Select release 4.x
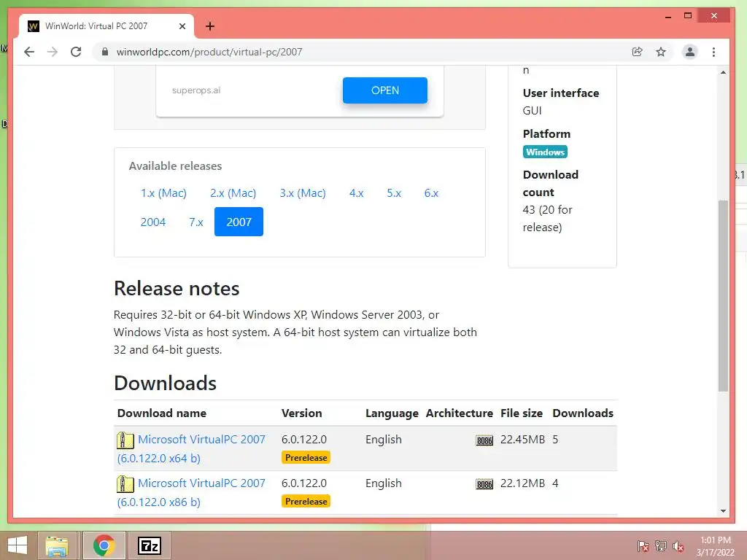This screenshot has height=560, width=747. click(x=356, y=192)
